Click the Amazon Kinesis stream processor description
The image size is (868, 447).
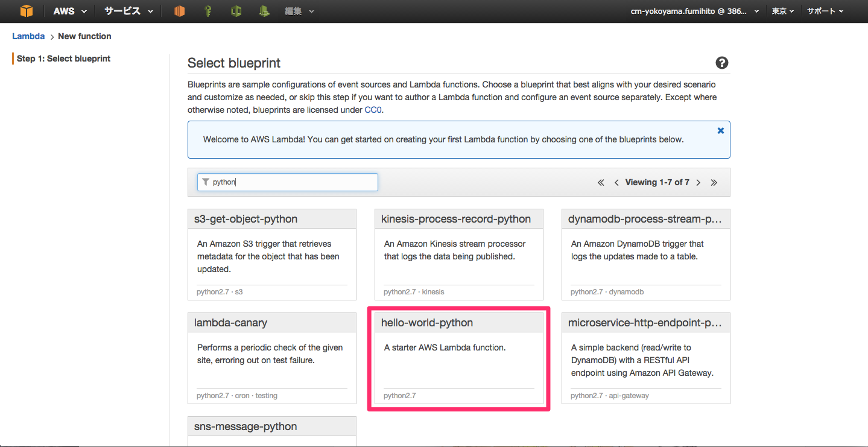pyautogui.click(x=455, y=250)
